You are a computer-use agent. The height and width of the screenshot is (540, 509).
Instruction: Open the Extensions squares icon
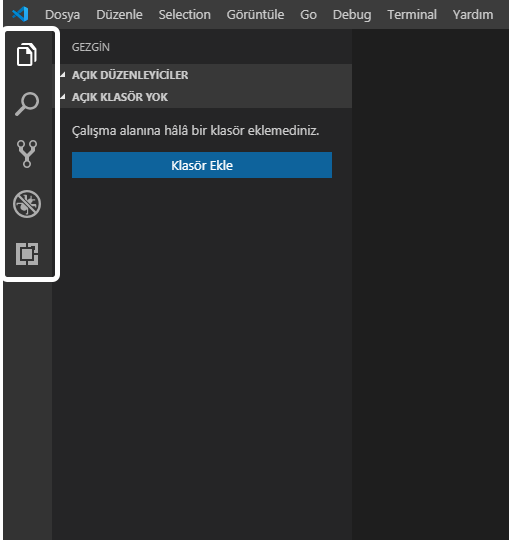point(27,254)
